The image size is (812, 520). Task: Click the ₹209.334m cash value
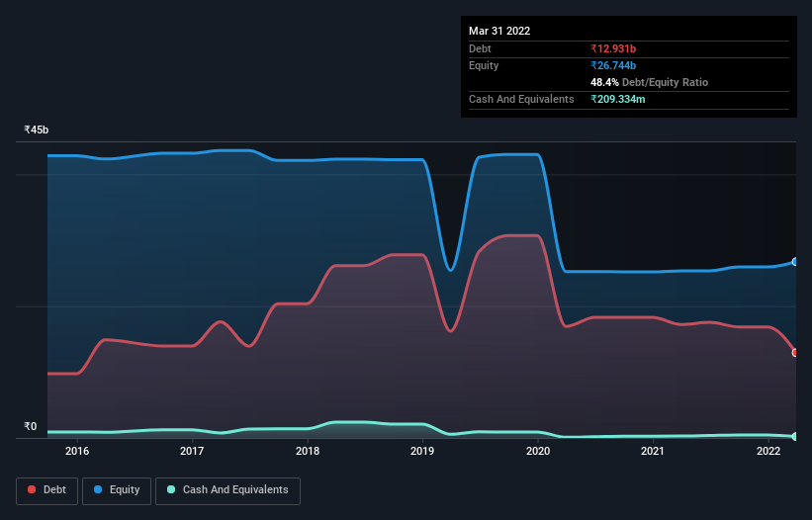pyautogui.click(x=618, y=99)
